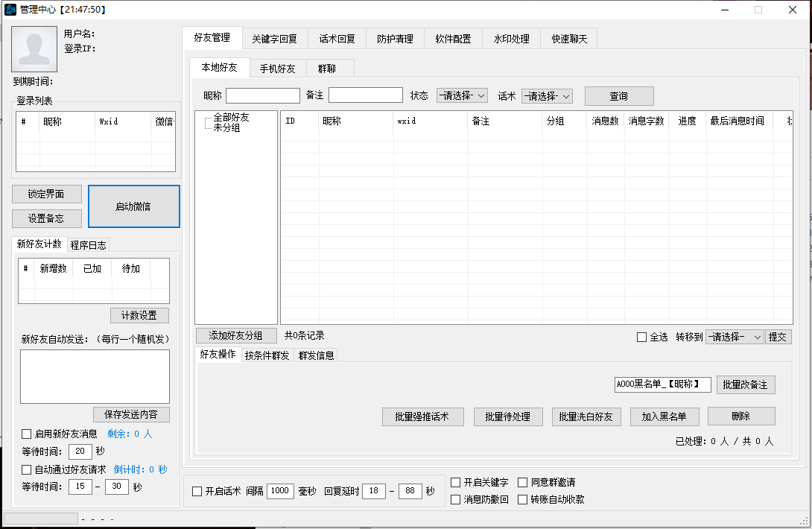812x529 pixels.
Task: Click Wxid column header in 登录列表
Action: [x=123, y=121]
